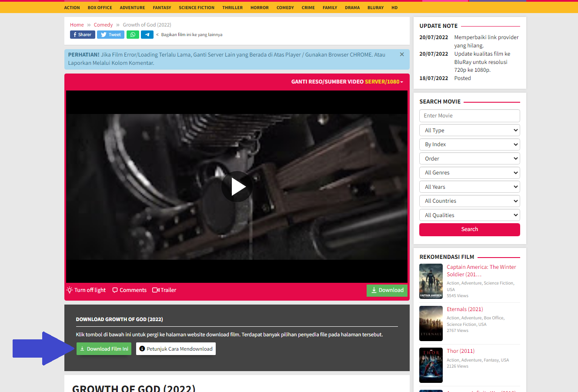Screen dimensions: 578x392
Task: Open the All Years dropdown
Action: tap(470, 187)
